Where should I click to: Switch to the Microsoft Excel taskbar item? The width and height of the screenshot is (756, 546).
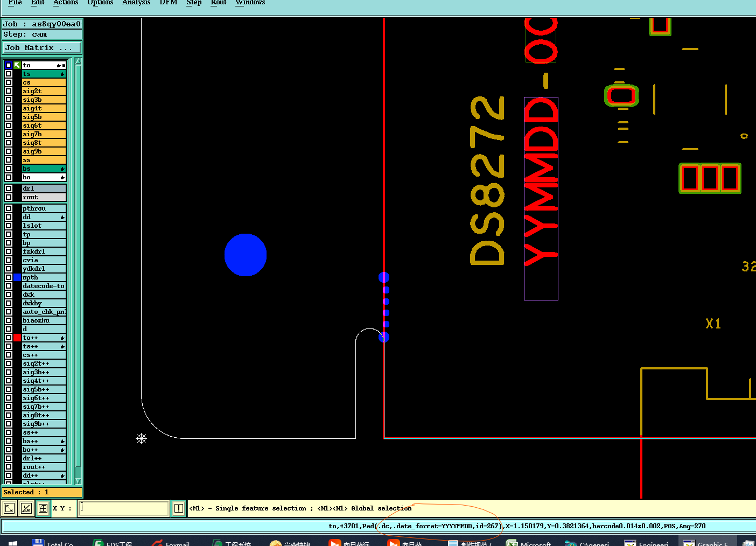point(529,543)
